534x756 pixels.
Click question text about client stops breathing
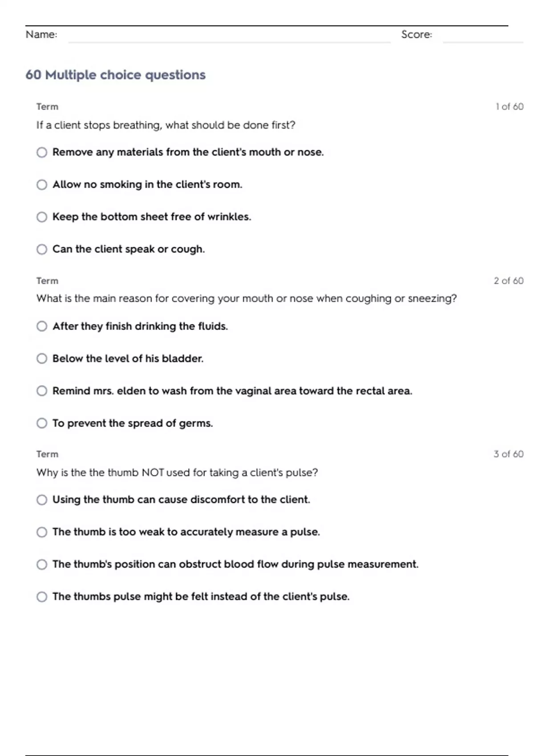pos(166,125)
